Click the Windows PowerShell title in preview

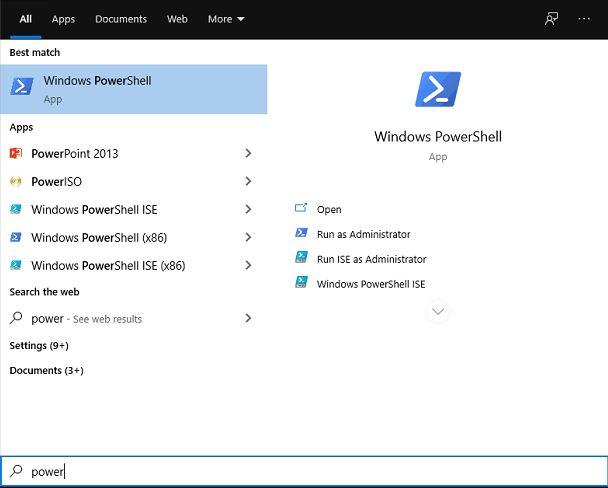[438, 136]
